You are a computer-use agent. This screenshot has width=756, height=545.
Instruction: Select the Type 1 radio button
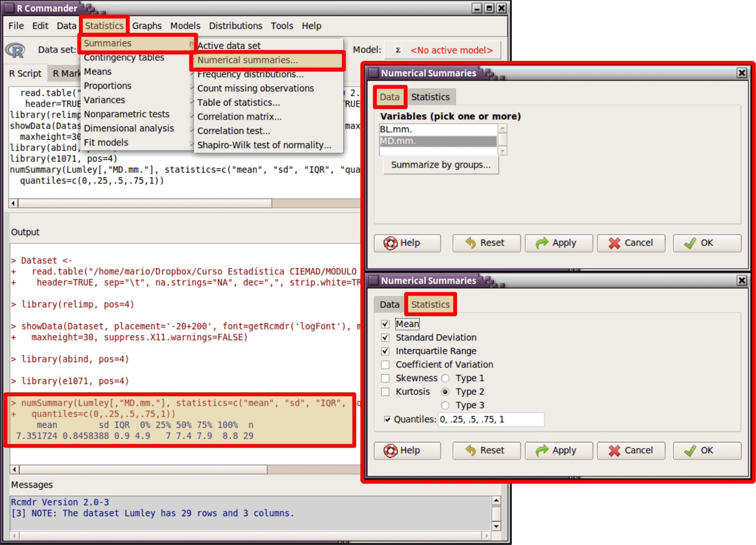(445, 378)
